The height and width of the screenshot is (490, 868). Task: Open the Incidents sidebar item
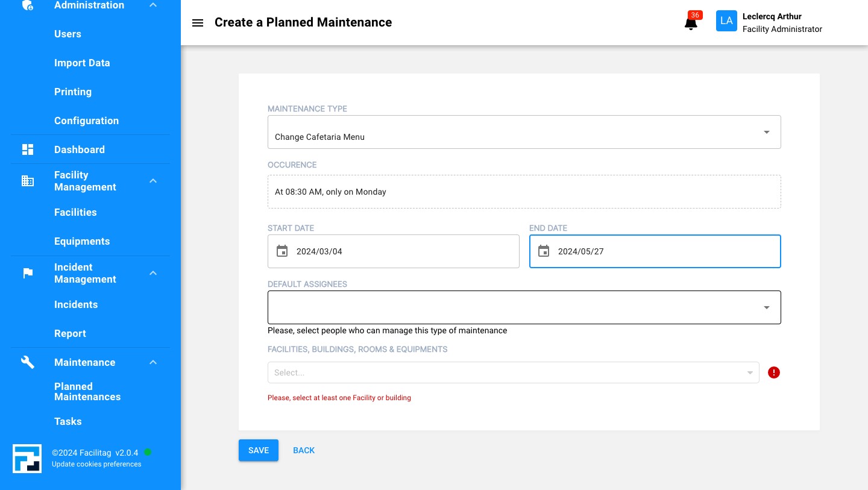[76, 304]
